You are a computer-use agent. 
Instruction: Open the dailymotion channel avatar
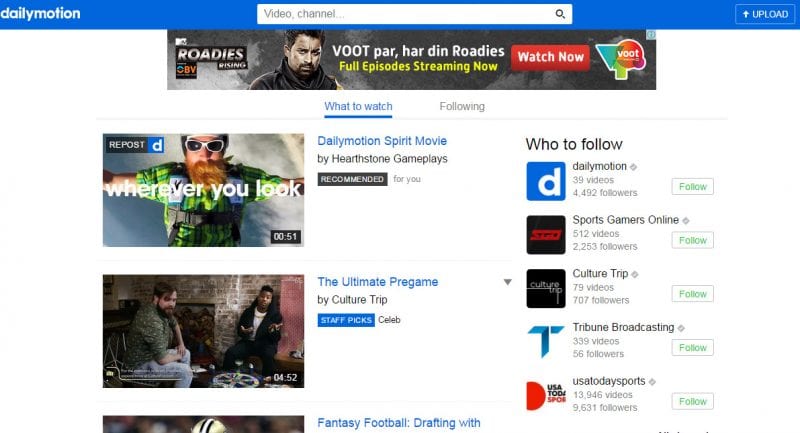point(546,181)
